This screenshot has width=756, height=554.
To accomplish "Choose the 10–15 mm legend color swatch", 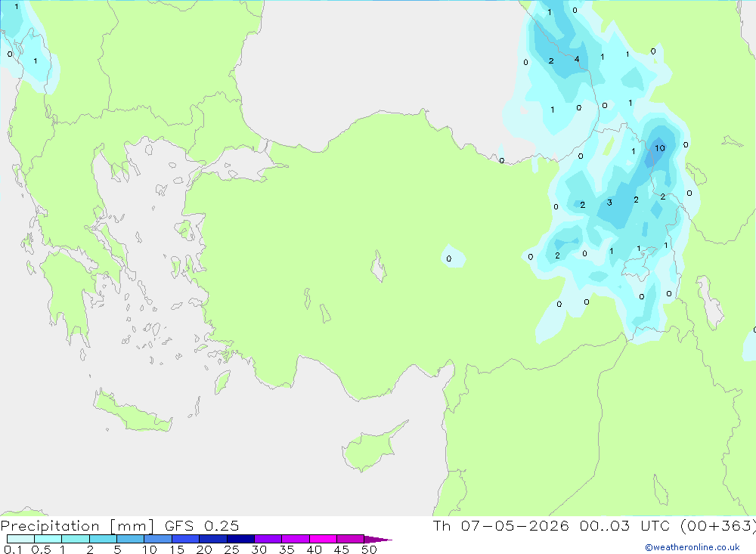I will [x=158, y=539].
